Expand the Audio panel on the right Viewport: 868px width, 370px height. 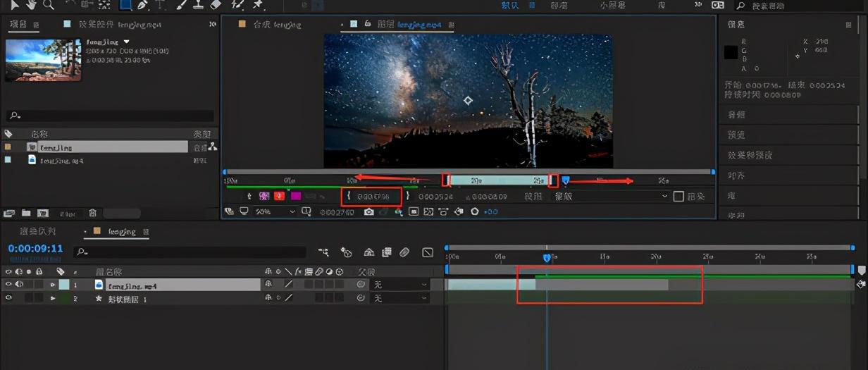click(736, 114)
